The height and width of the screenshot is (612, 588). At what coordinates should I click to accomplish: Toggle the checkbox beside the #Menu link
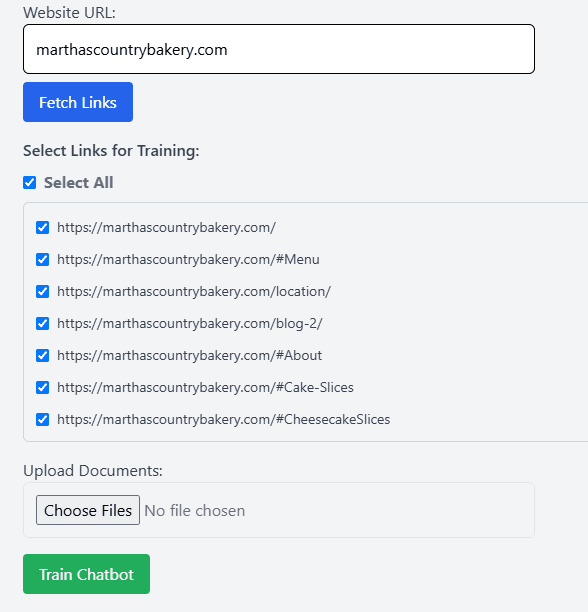43,259
